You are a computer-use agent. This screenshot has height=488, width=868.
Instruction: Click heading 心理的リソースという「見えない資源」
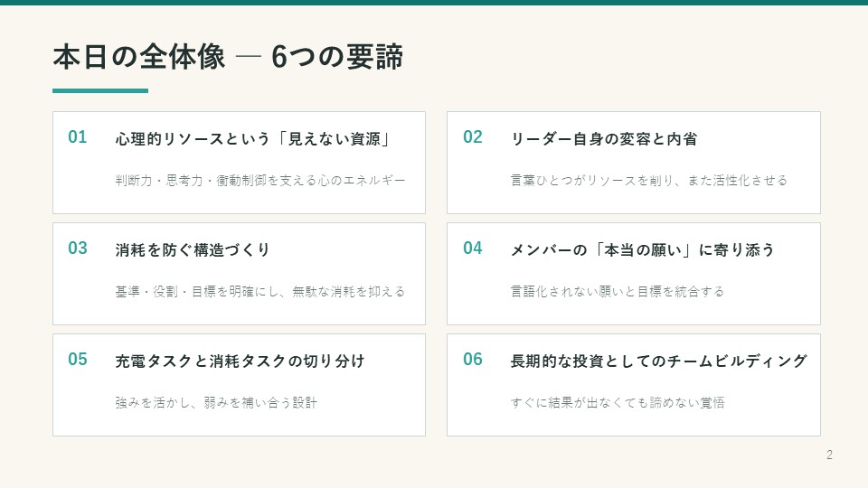point(253,139)
